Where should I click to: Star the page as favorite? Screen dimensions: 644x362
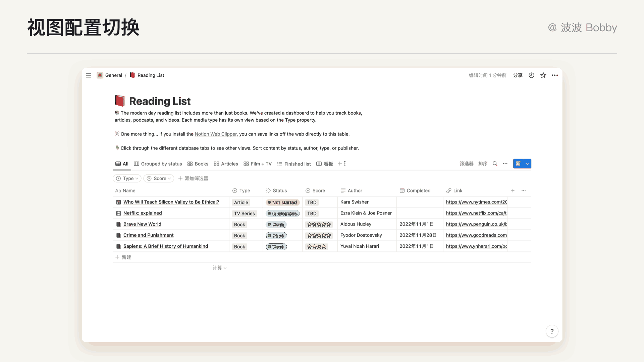tap(543, 75)
